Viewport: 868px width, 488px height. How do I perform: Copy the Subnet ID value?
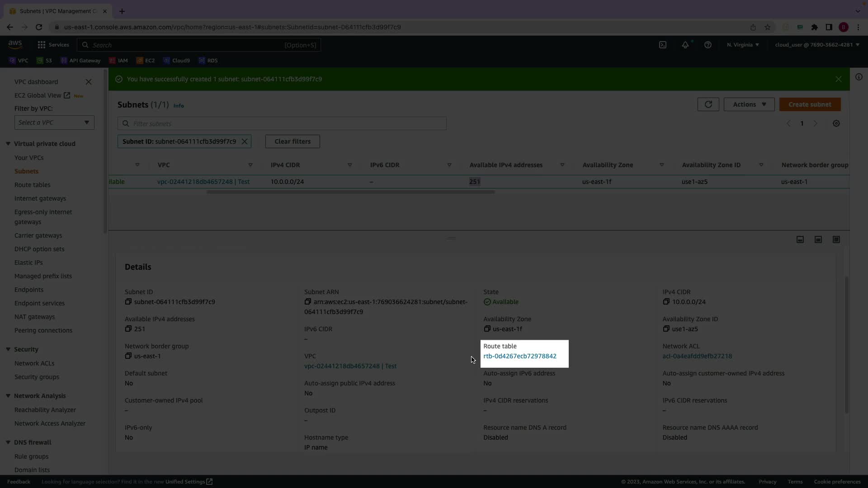pyautogui.click(x=128, y=302)
